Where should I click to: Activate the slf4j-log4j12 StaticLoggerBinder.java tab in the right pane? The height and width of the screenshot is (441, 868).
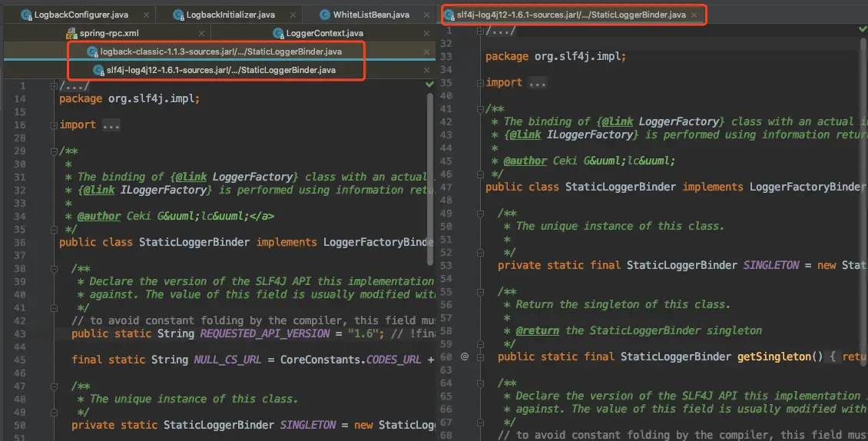[x=571, y=15]
